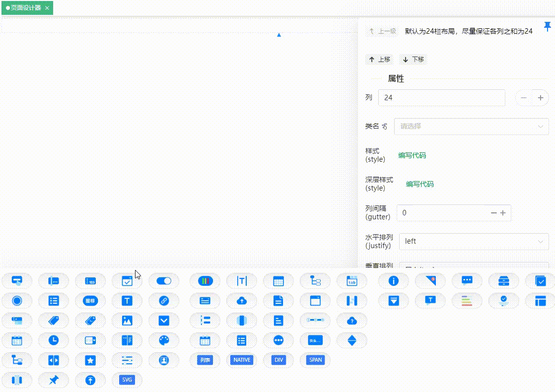Select the color palette component icon
The image size is (555, 392).
coord(164,340)
